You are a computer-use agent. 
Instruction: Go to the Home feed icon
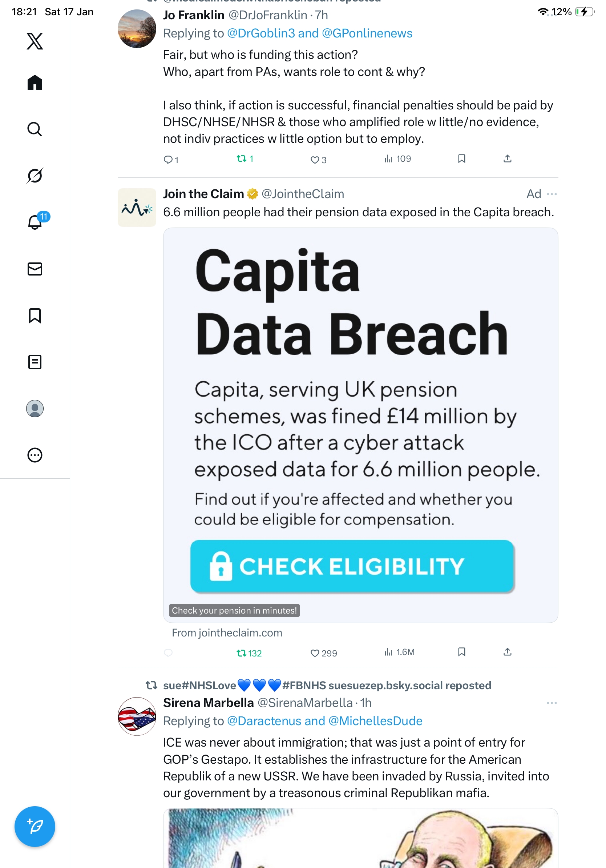tap(35, 83)
